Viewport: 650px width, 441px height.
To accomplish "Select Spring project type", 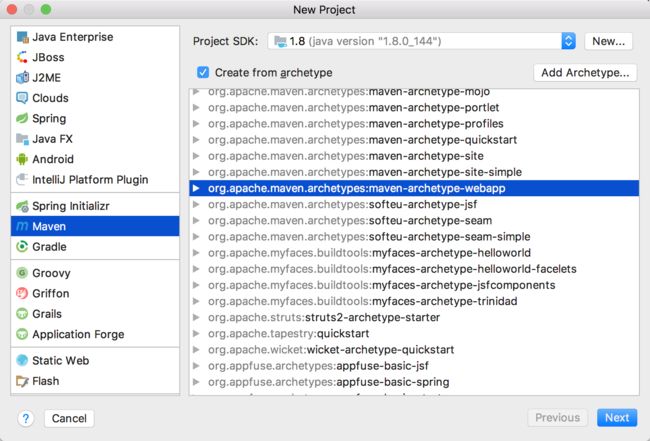I will (x=95, y=118).
